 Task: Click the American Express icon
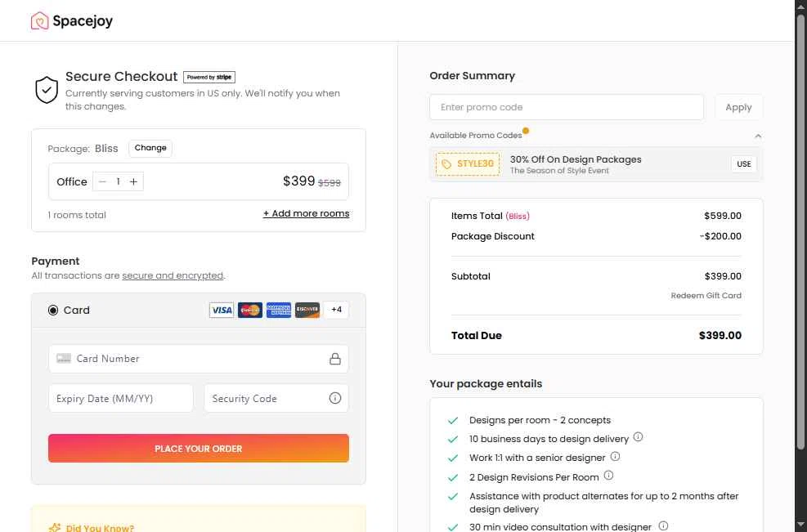tap(279, 310)
